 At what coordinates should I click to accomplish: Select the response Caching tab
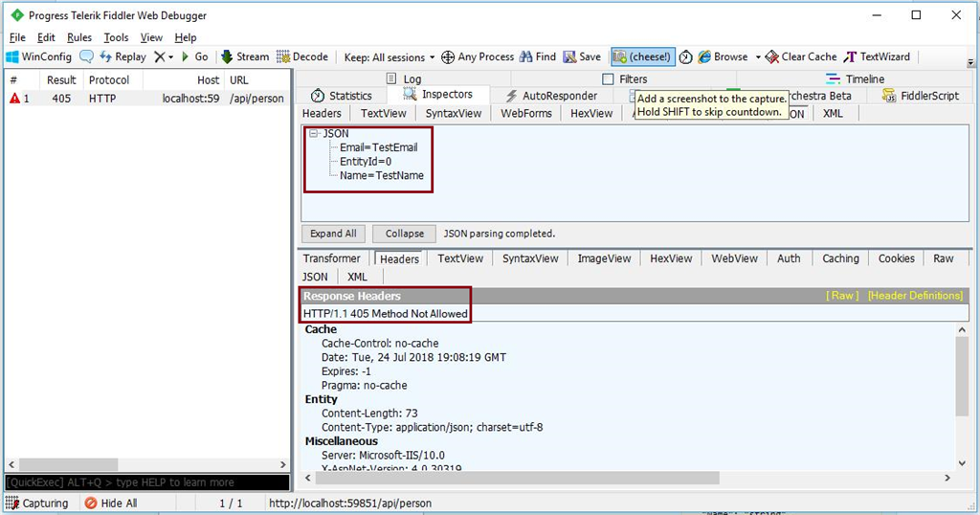(x=840, y=258)
